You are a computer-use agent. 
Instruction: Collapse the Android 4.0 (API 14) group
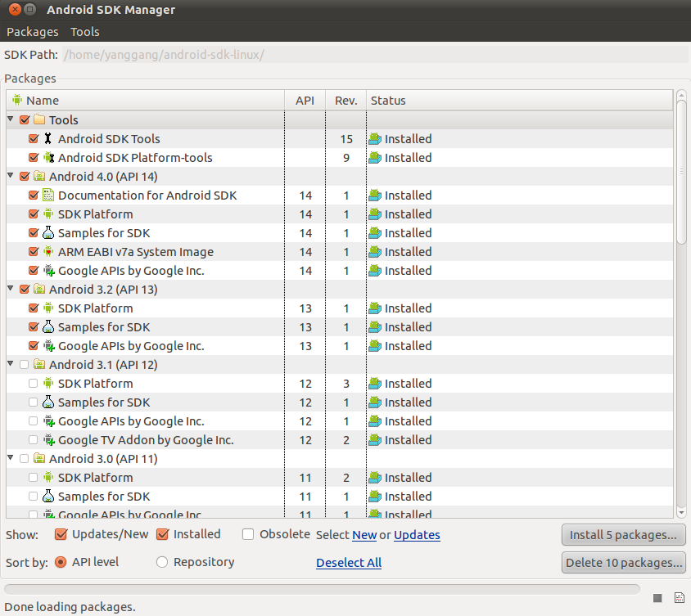click(x=11, y=177)
